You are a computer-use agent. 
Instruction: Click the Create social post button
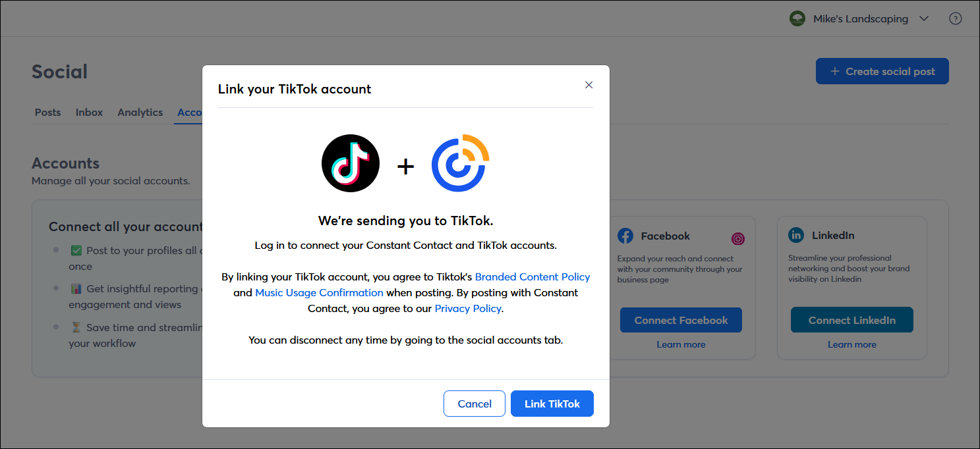(882, 71)
